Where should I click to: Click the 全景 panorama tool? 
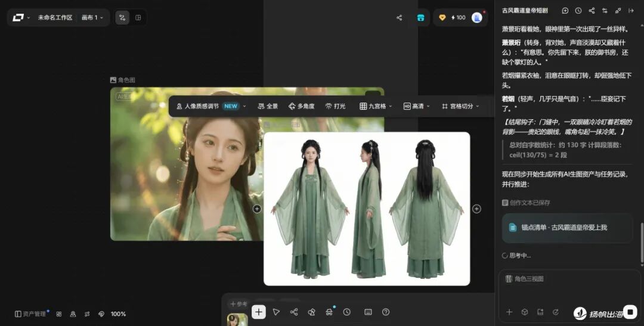(268, 106)
